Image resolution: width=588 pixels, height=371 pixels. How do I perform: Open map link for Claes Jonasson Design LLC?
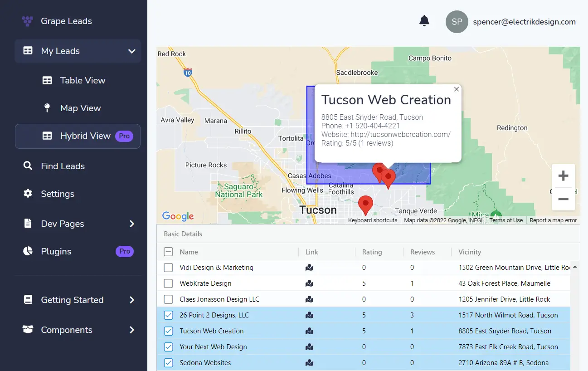click(x=310, y=299)
